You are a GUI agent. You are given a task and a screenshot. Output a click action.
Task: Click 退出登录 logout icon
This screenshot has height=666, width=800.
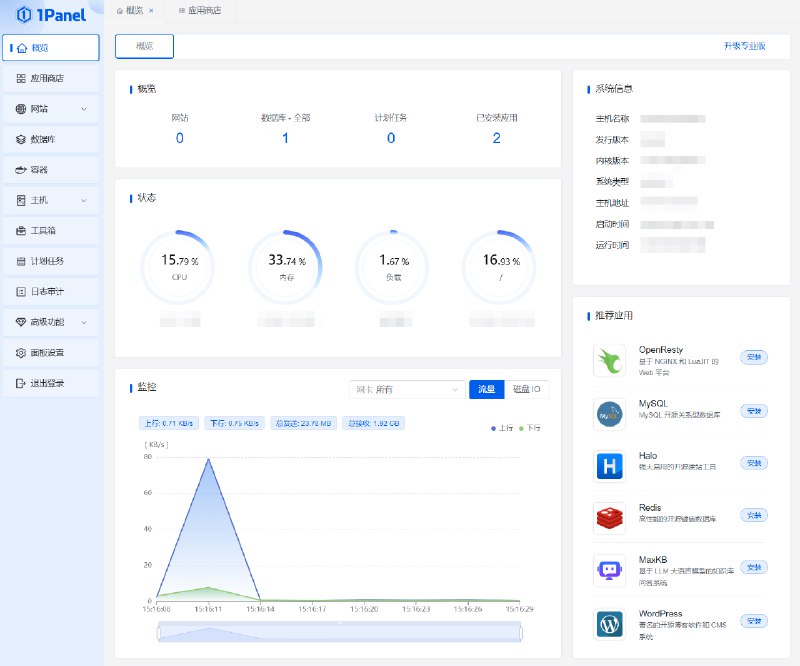click(x=20, y=383)
